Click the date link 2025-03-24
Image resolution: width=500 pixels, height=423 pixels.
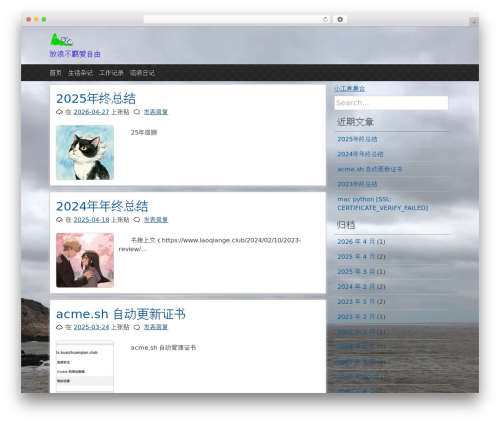coord(91,327)
